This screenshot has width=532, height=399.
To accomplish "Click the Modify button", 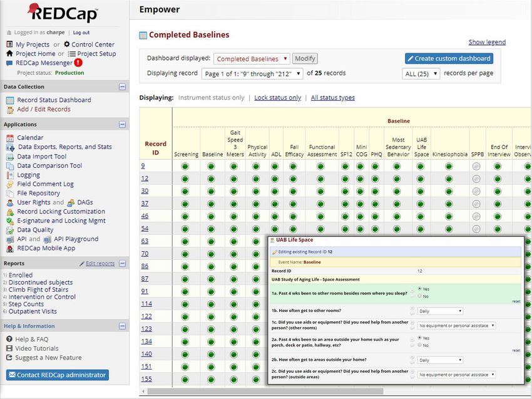I will pos(305,58).
